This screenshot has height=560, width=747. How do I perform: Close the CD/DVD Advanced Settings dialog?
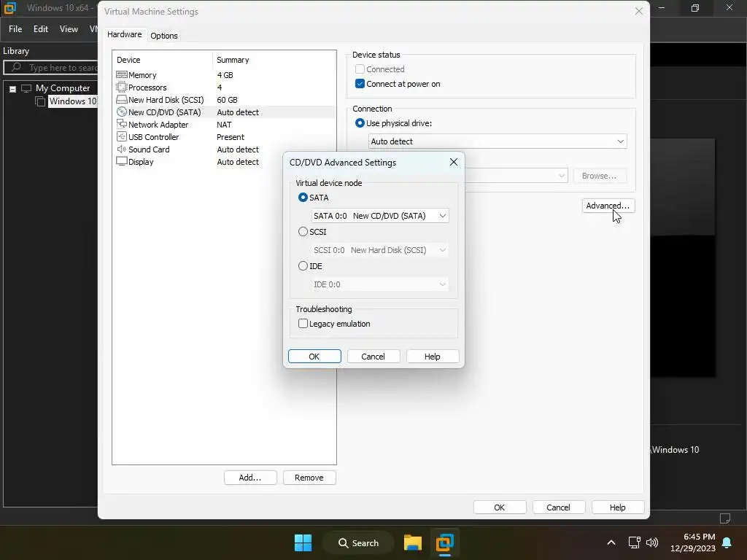pyautogui.click(x=454, y=162)
